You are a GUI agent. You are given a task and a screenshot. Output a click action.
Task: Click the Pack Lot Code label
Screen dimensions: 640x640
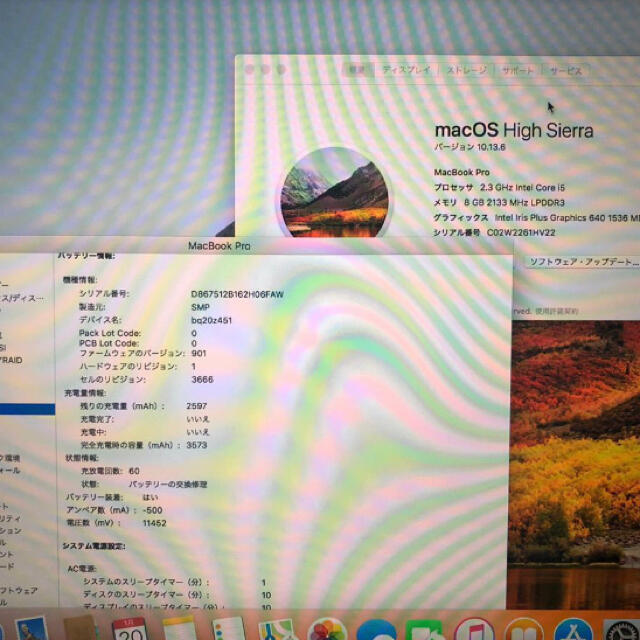[x=109, y=333]
